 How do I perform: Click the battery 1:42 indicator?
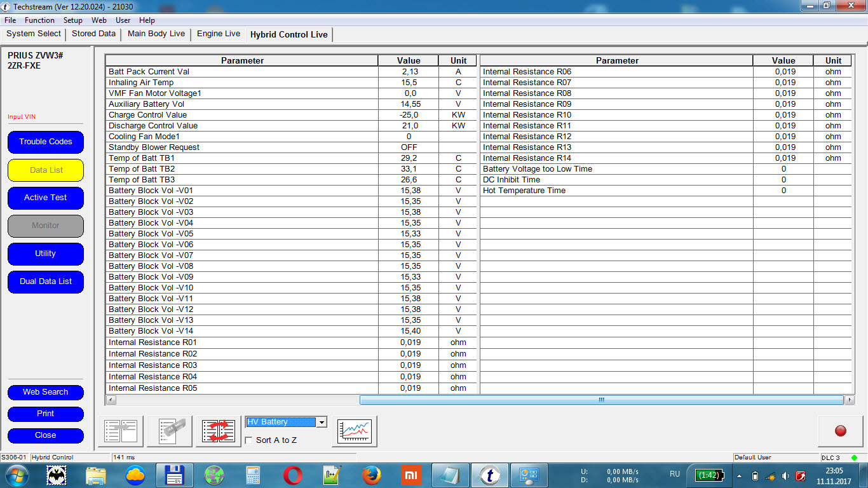coord(709,475)
